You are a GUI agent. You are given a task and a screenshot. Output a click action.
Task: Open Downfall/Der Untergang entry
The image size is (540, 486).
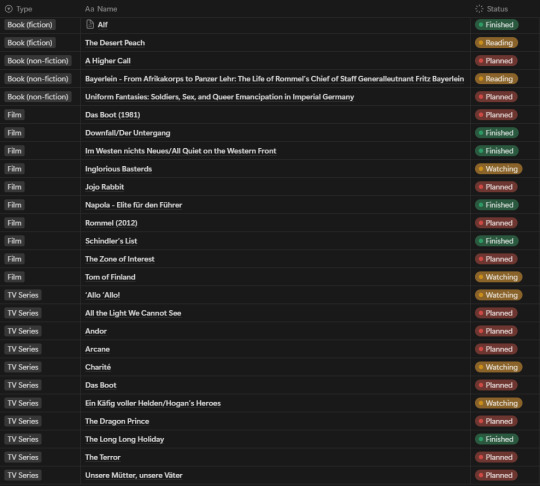click(x=127, y=133)
